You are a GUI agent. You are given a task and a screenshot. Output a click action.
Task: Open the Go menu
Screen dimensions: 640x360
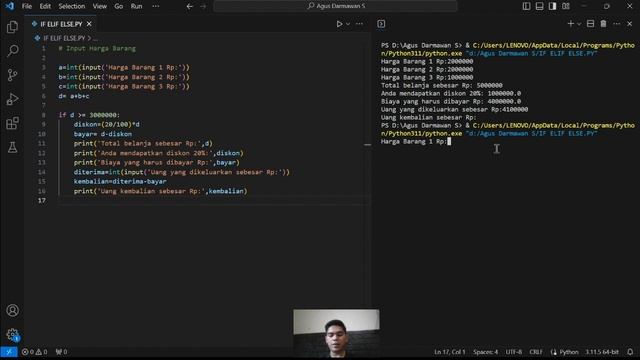point(119,6)
